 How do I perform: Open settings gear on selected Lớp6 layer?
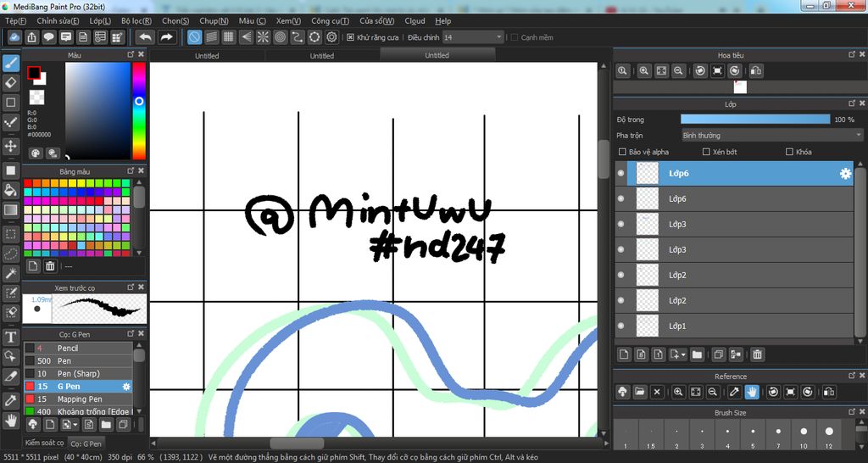[845, 173]
